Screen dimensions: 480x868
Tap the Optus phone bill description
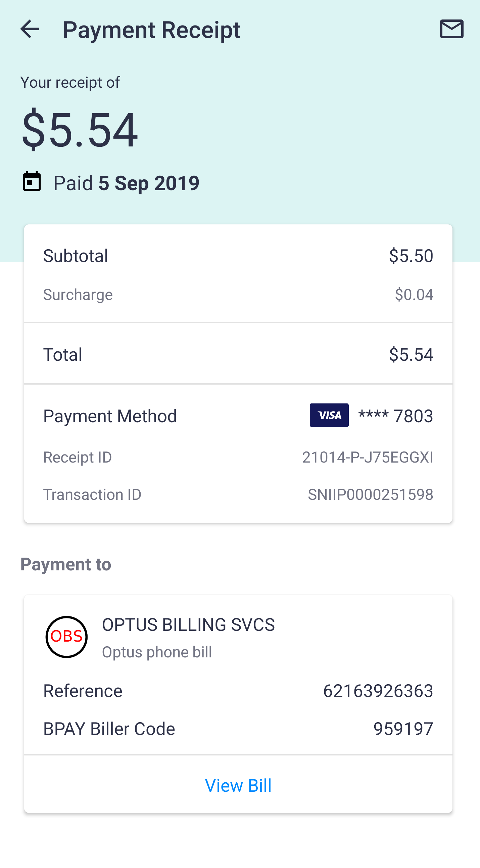157,652
